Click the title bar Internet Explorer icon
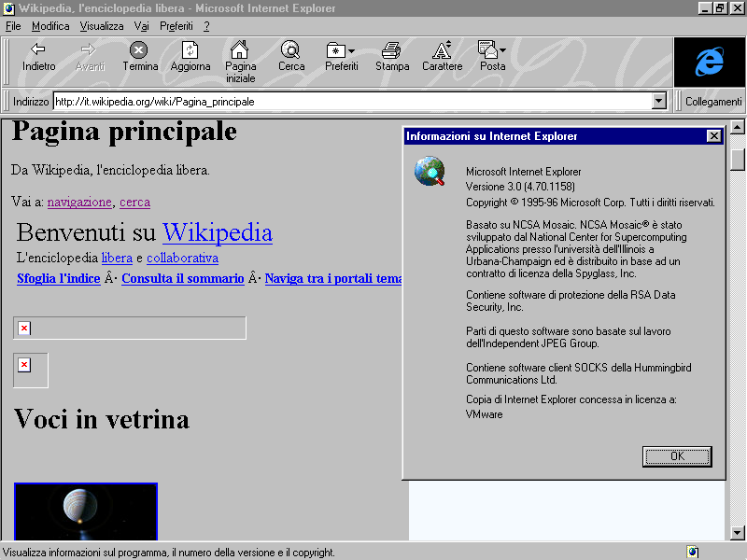Image resolution: width=747 pixels, height=560 pixels. (x=8, y=8)
